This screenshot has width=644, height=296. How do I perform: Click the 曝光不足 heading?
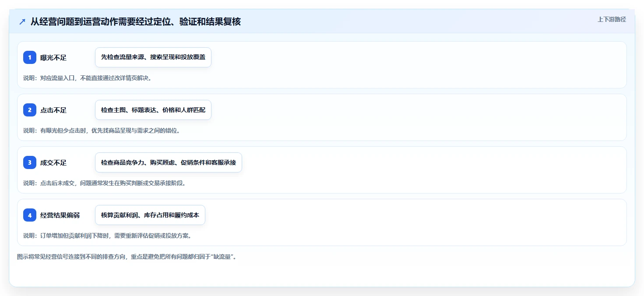53,57
